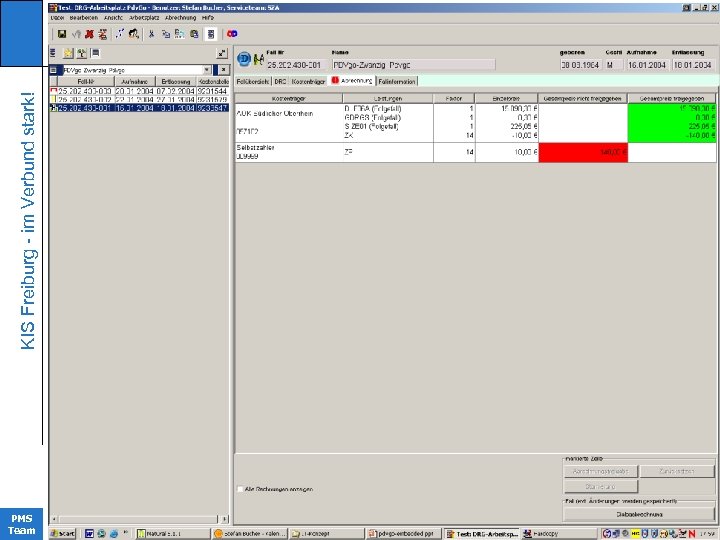
Task: Open the Ansicht menu
Action: [113, 17]
